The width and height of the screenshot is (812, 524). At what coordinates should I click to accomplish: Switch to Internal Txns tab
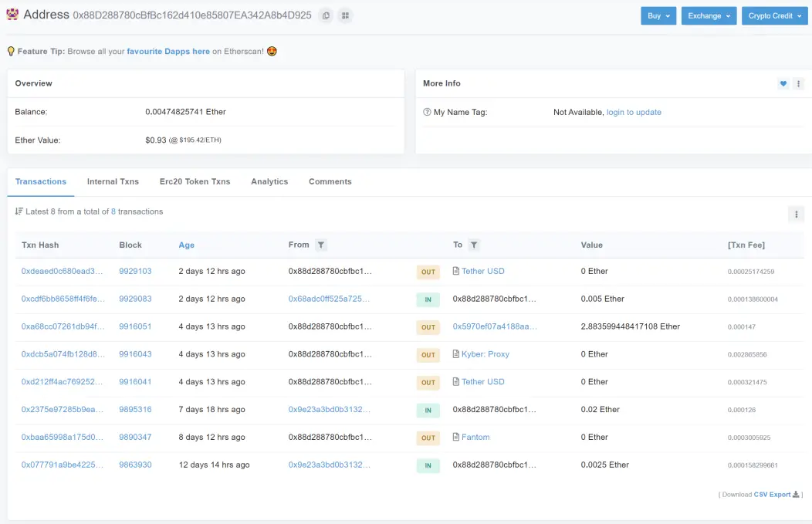coord(113,182)
